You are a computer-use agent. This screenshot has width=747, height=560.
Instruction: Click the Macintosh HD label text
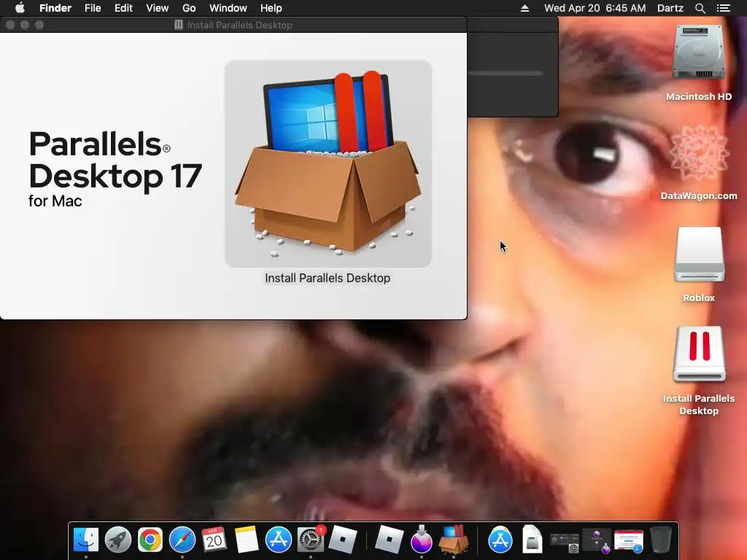(x=699, y=97)
